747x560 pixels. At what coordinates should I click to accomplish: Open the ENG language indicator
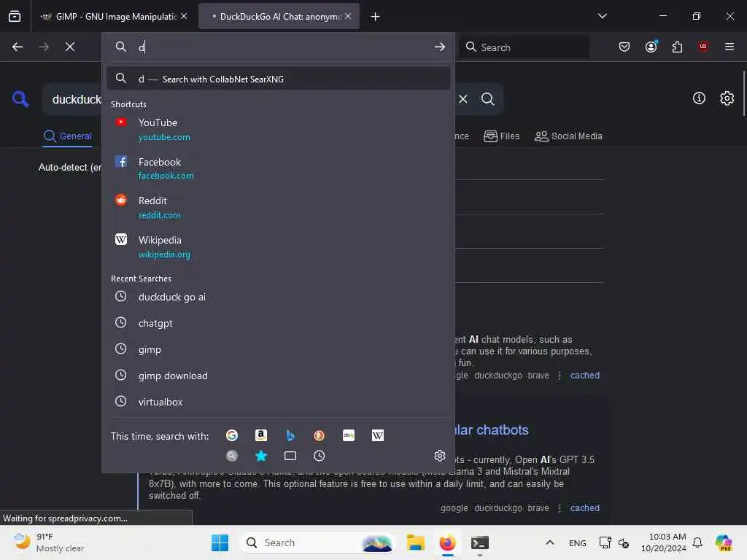[x=577, y=542]
